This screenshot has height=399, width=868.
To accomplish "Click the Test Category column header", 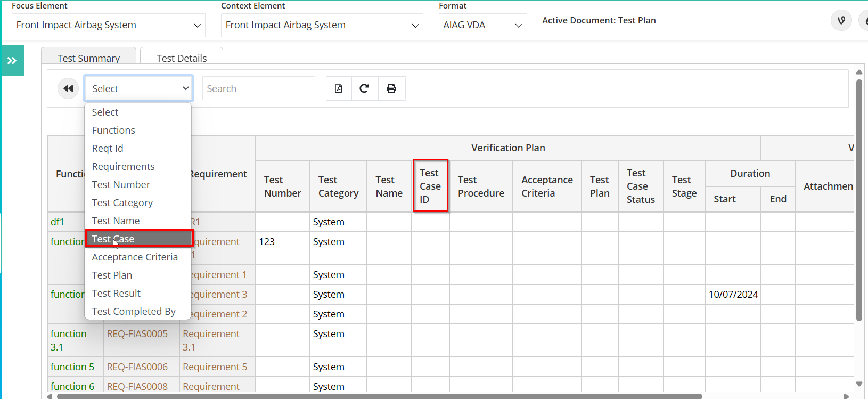I will pyautogui.click(x=339, y=186).
